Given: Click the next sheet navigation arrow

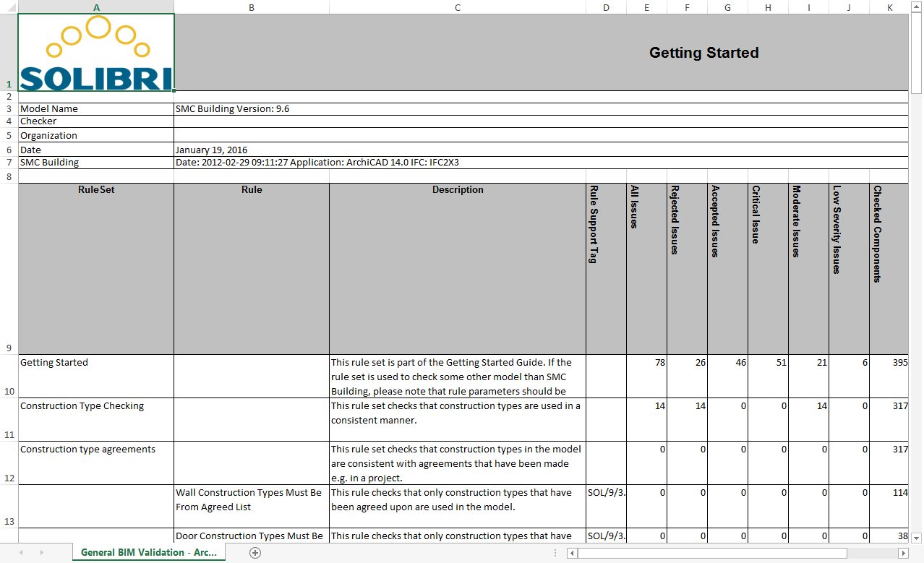Looking at the screenshot, I should click(x=41, y=553).
